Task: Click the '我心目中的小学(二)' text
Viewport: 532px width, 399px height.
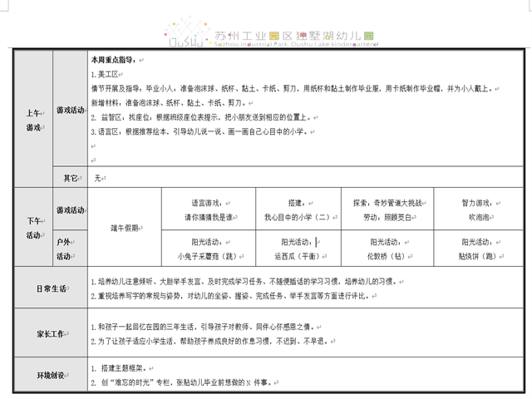Action: coord(297,217)
